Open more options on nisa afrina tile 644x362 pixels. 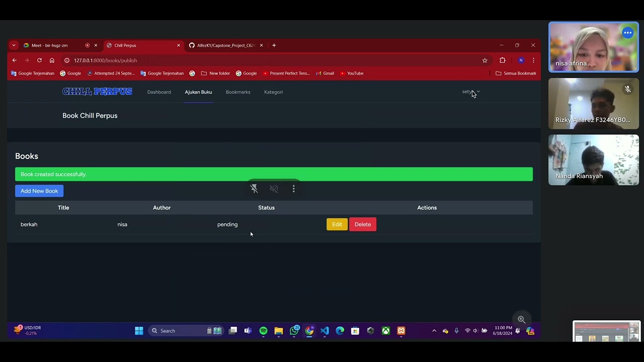click(627, 33)
